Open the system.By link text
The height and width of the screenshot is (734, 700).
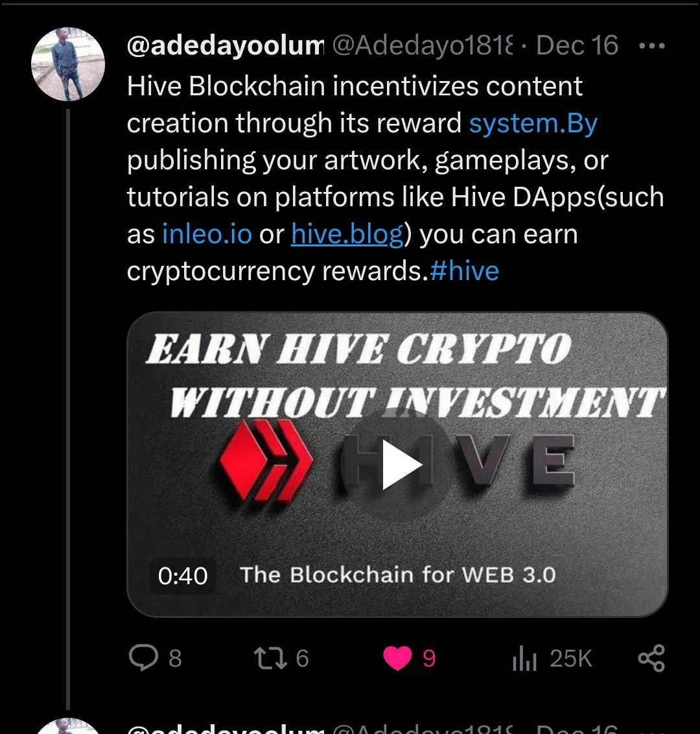click(533, 123)
